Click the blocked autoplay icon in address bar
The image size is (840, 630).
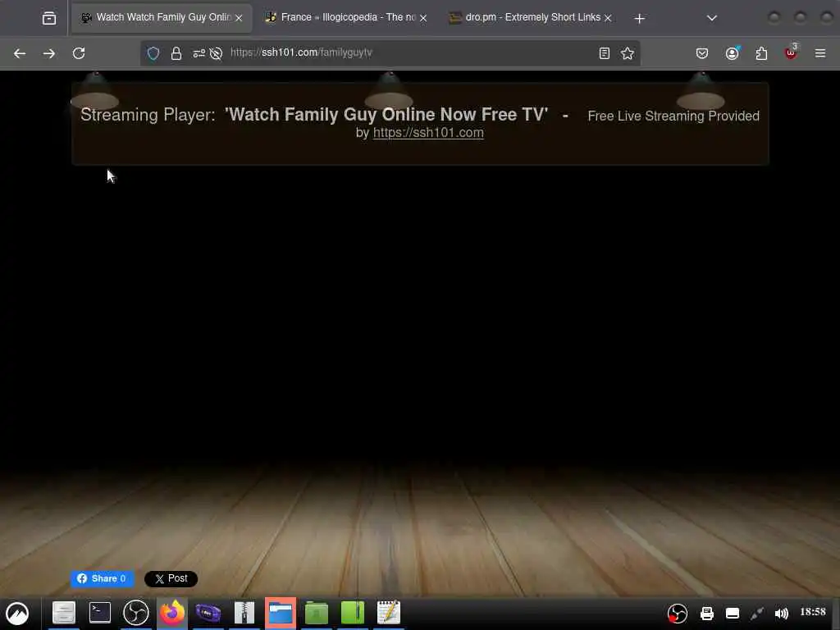coord(216,53)
